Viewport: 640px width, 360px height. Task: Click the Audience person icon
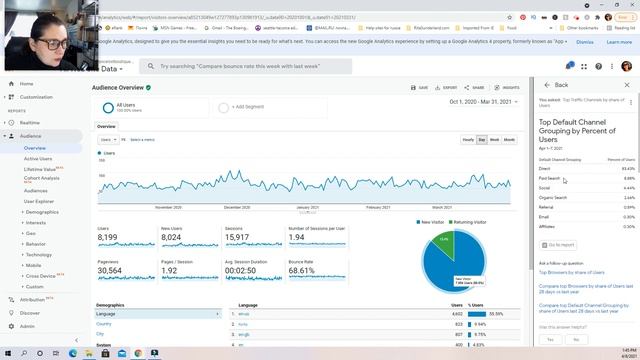[x=11, y=136]
